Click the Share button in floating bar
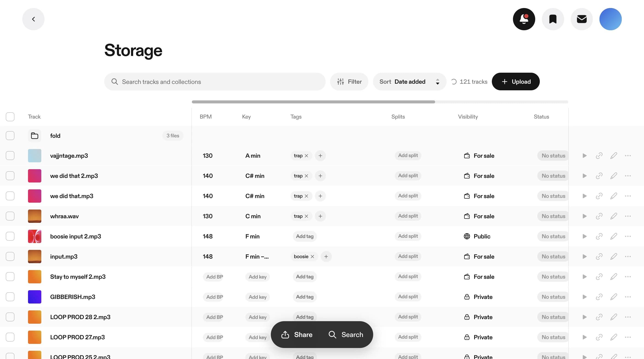This screenshot has width=644, height=359. [297, 334]
